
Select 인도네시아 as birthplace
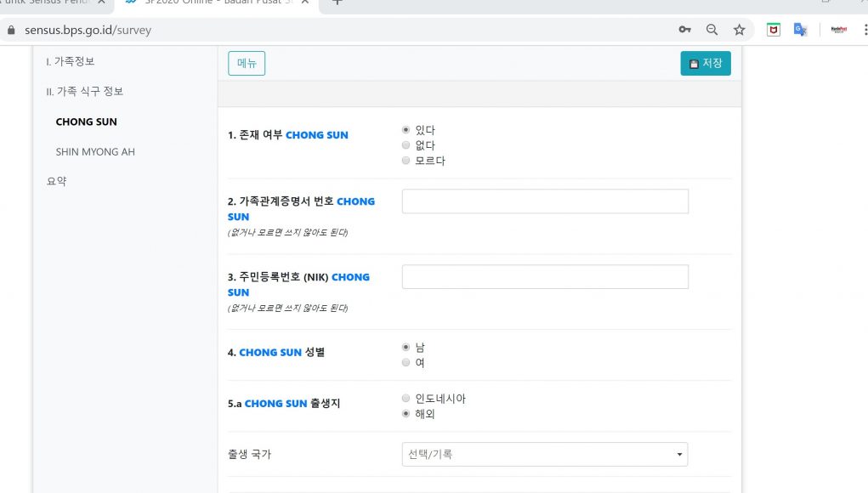pos(406,399)
